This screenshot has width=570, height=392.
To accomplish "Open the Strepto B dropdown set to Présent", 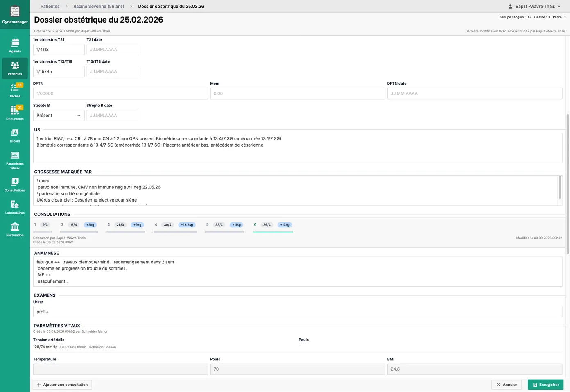I will [59, 116].
